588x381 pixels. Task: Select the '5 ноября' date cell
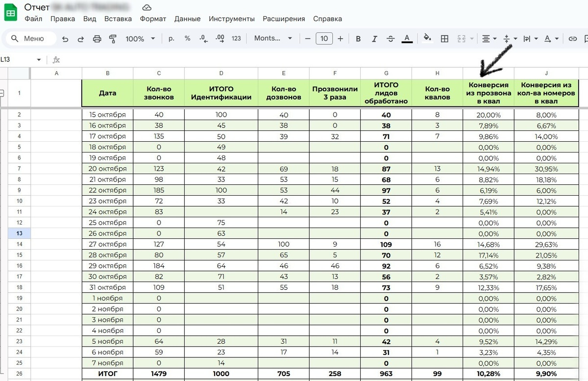pos(107,341)
